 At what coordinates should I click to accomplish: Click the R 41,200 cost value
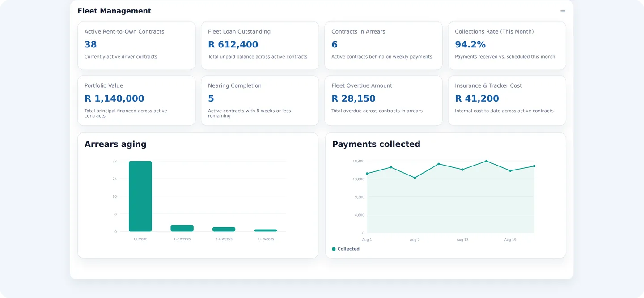pos(477,98)
